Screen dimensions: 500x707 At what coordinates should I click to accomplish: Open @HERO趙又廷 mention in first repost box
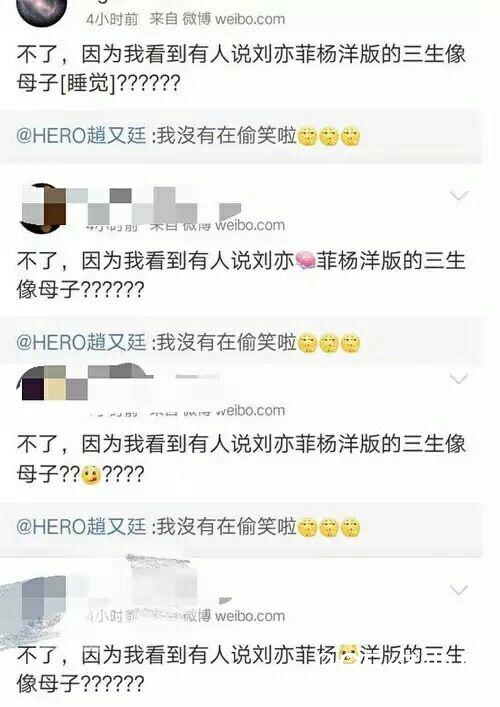[x=82, y=136]
